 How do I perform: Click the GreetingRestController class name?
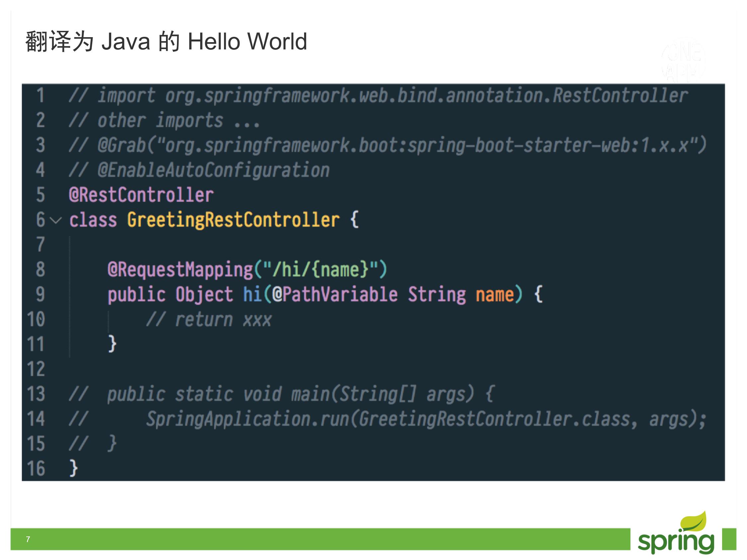(233, 220)
